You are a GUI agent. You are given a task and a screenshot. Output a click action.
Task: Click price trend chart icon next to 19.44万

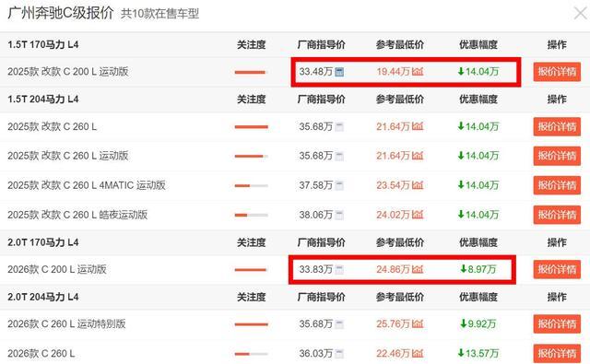pyautogui.click(x=418, y=72)
